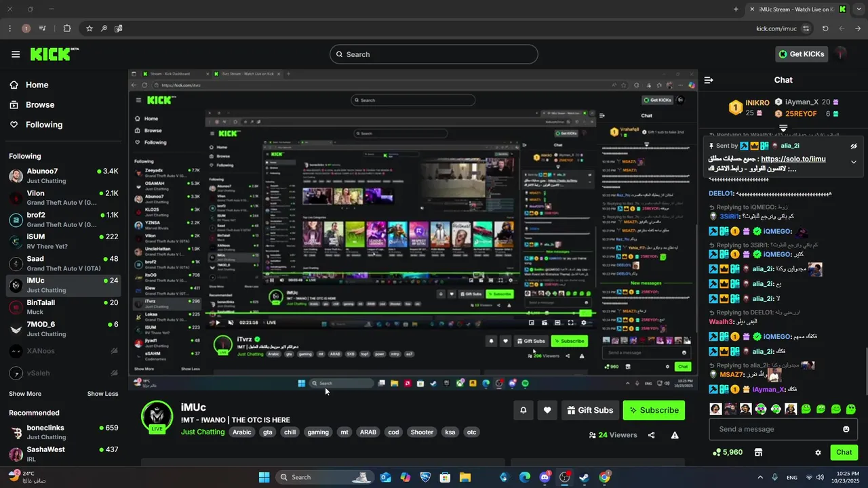The width and height of the screenshot is (868, 488).
Task: Open offline XANoos channel in Following list
Action: (x=64, y=351)
